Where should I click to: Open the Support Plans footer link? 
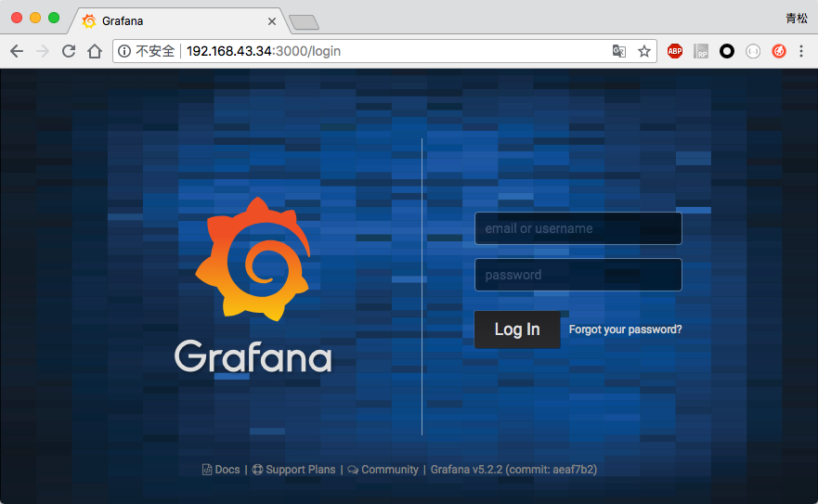pyautogui.click(x=294, y=470)
